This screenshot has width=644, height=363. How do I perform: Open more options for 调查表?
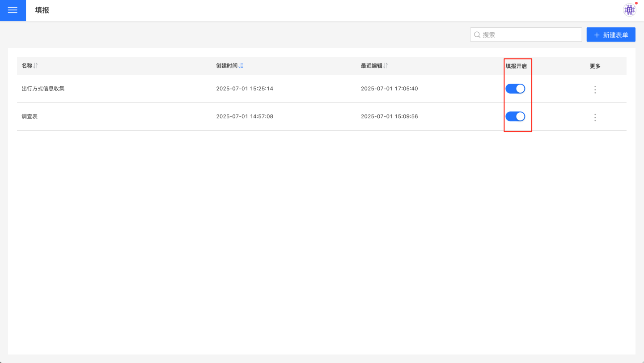(595, 117)
